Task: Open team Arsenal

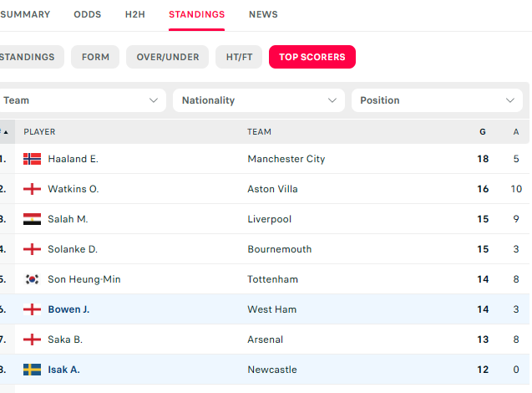Action: [266, 339]
